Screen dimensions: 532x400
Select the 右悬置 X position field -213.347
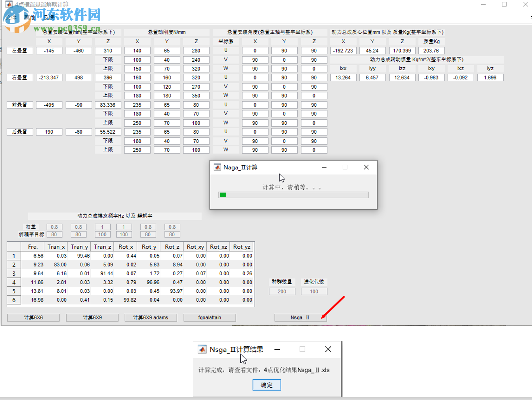tap(49, 77)
